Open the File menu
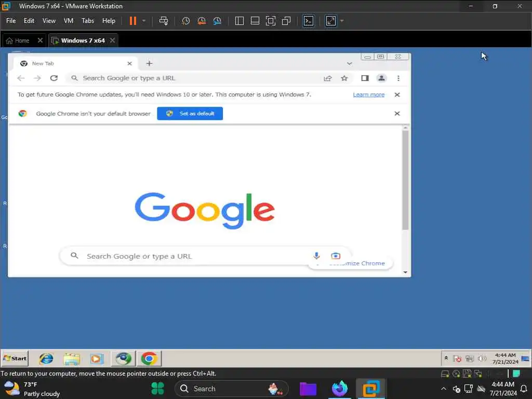This screenshot has height=399, width=532. point(11,21)
